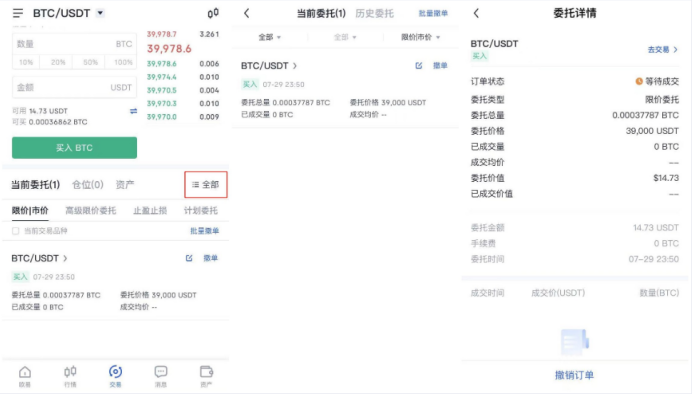This screenshot has width=692, height=395.
Task: Edit the order in current orders list
Action: click(419, 66)
